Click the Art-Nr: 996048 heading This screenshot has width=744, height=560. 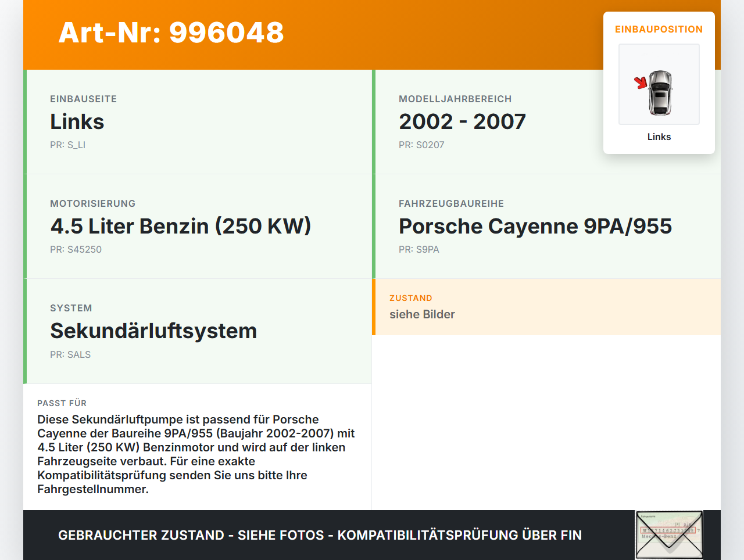point(171,34)
